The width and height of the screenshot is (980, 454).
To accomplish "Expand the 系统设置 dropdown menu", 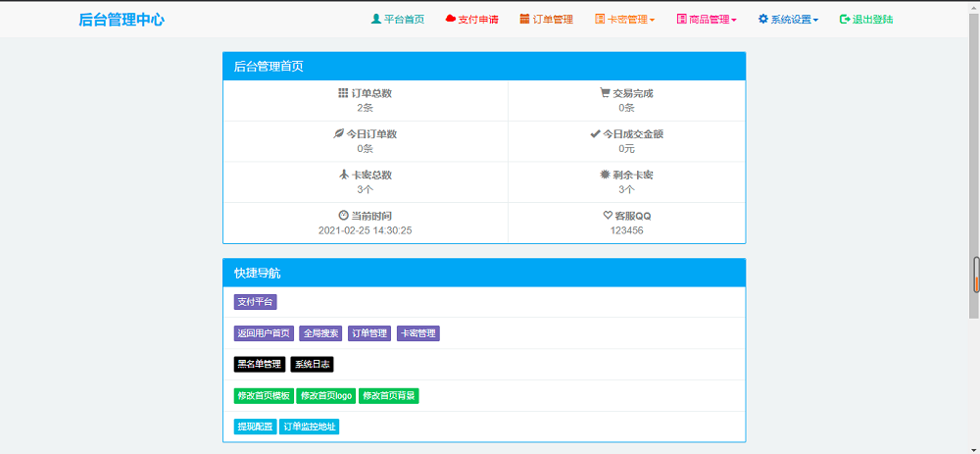I will coord(789,20).
